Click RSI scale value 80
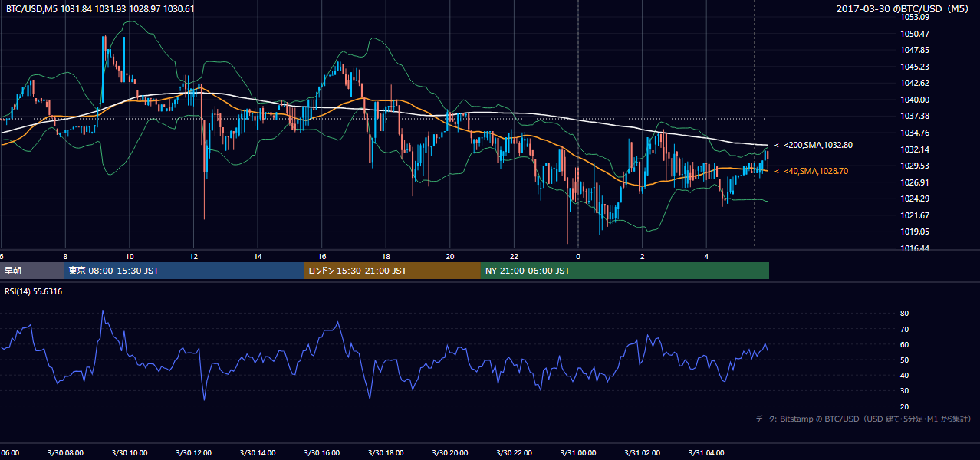The image size is (980, 460). point(905,314)
